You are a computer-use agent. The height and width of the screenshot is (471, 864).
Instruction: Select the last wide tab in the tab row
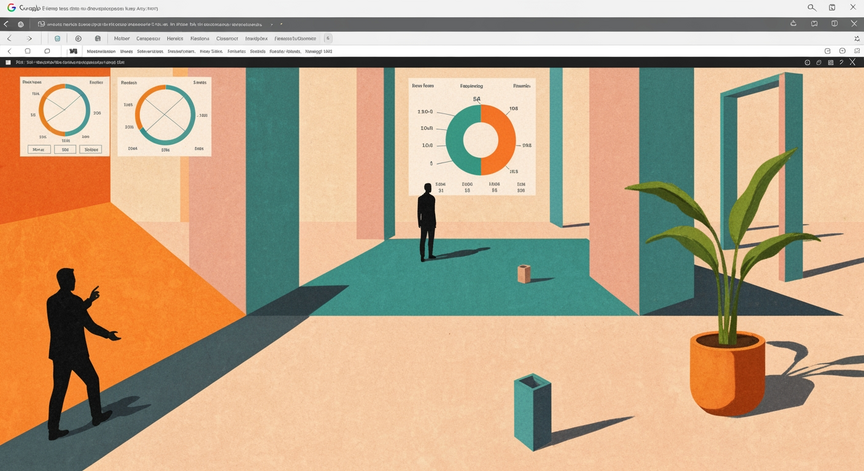click(295, 39)
